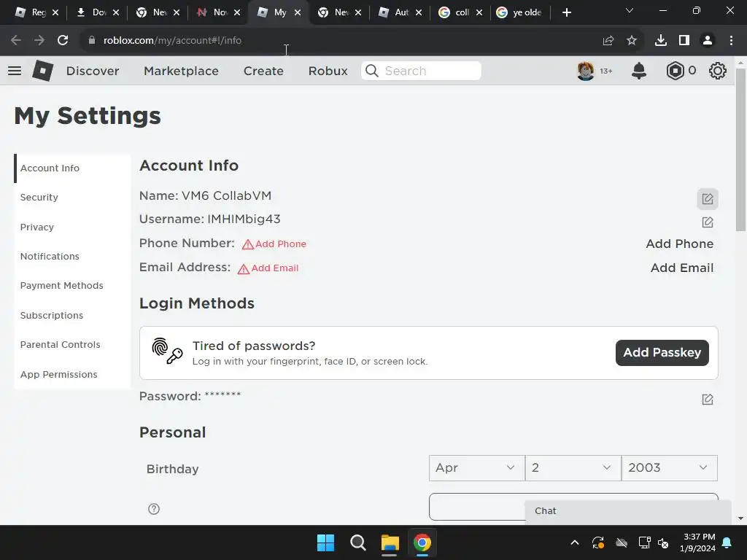
Task: Show hidden system tray icons chevron
Action: point(575,542)
